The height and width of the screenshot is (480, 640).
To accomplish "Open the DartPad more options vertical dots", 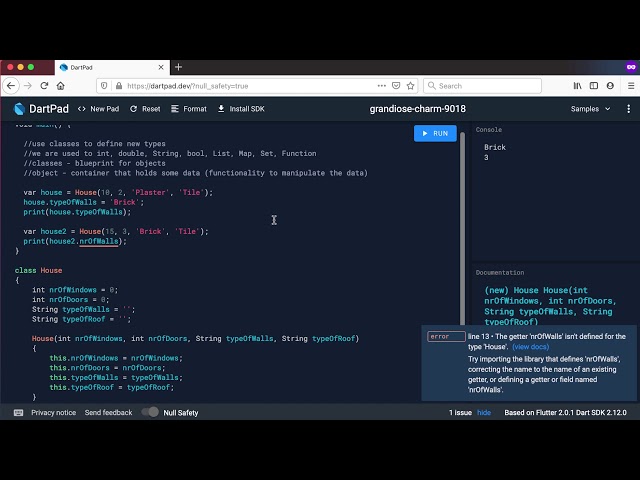I will point(629,109).
